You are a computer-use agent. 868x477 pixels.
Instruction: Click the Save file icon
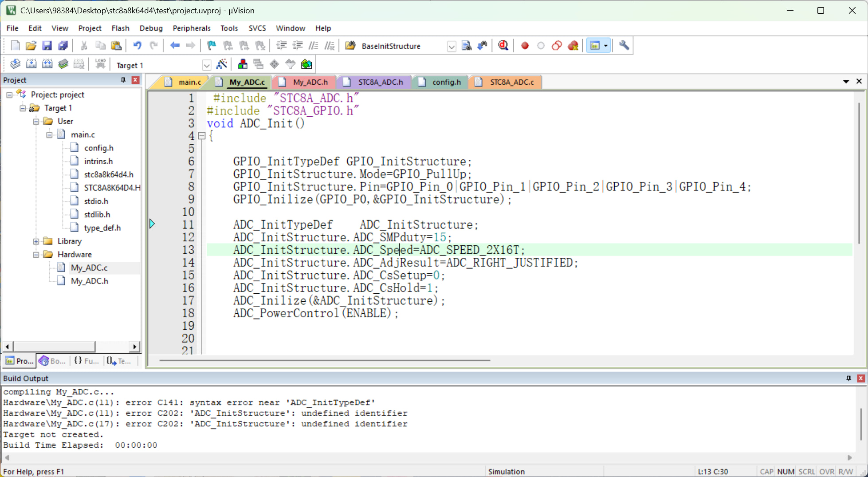[47, 46]
